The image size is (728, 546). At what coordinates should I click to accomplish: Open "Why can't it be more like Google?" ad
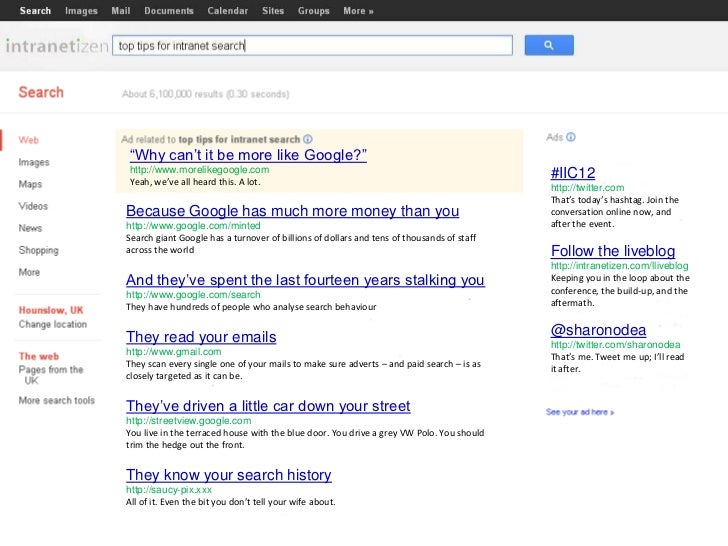click(x=248, y=155)
